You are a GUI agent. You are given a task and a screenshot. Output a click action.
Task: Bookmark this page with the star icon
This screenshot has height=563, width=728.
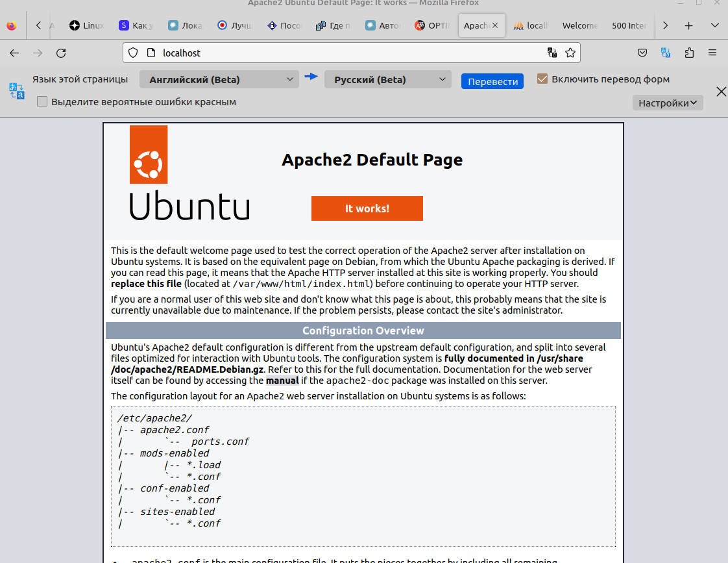click(x=570, y=53)
